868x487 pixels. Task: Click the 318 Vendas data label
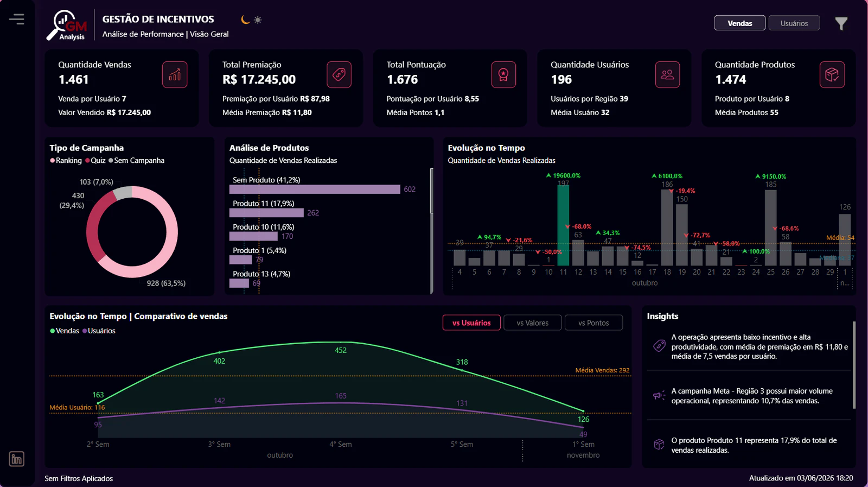(462, 362)
